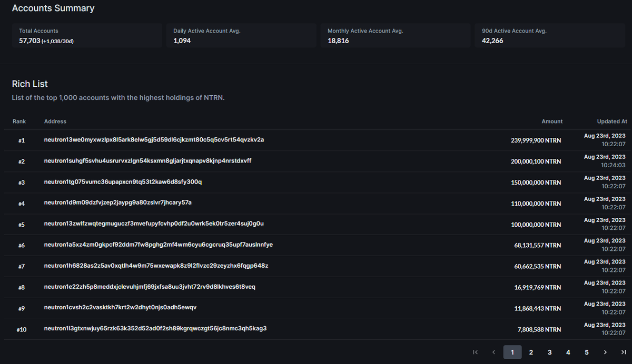This screenshot has height=364, width=632.
Task: Open page 3 of the Rich List
Action: [549, 352]
